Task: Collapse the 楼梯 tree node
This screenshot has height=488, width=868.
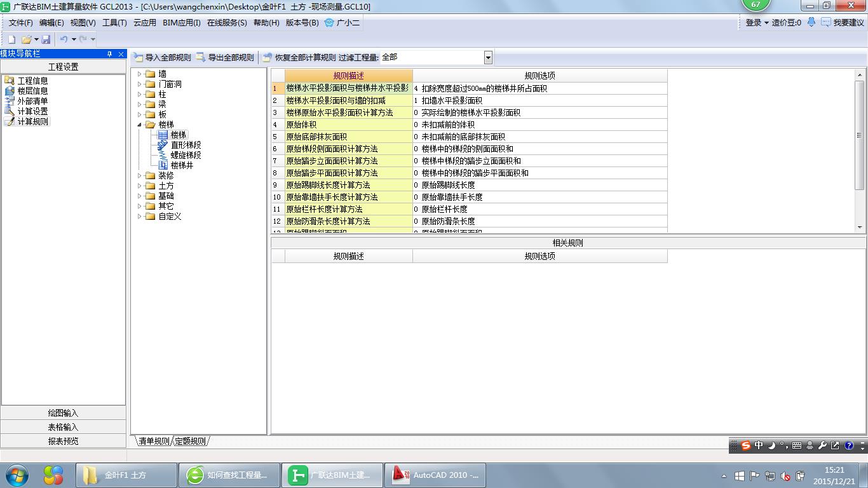Action: [x=140, y=125]
